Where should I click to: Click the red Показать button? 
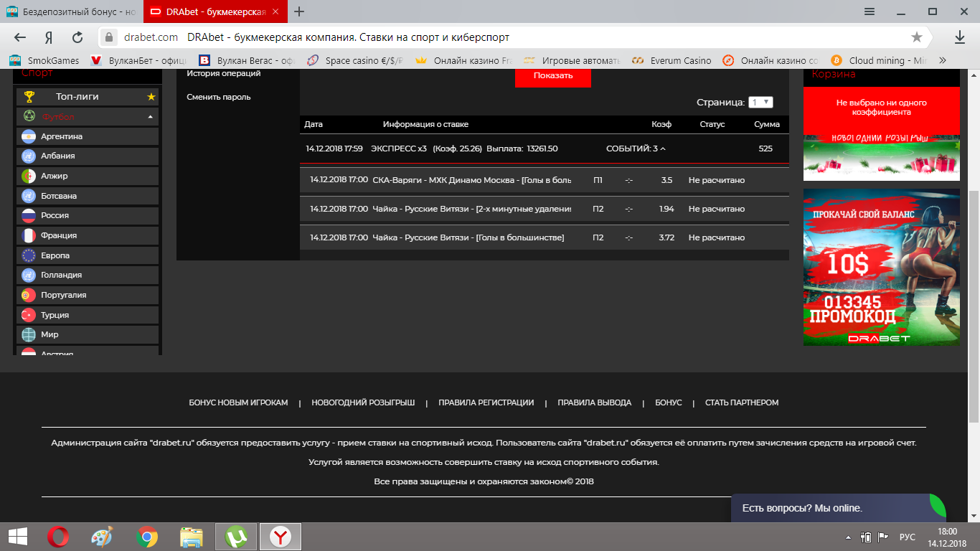tap(553, 75)
